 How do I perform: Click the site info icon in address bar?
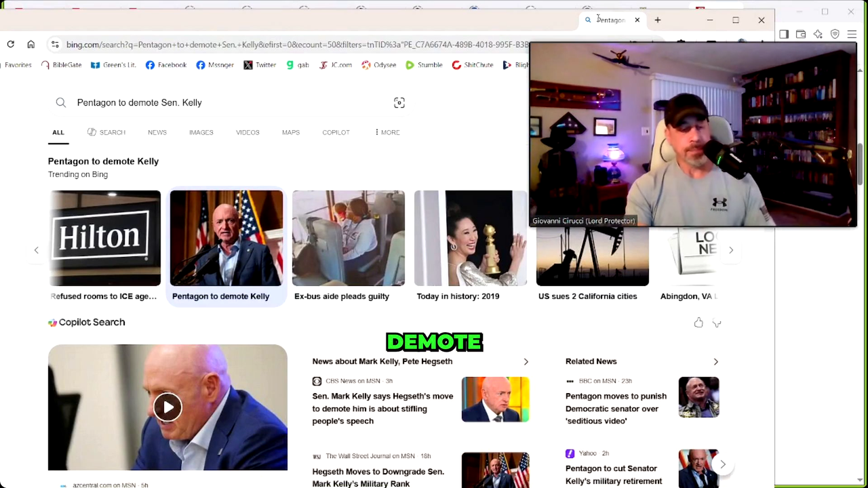pyautogui.click(x=55, y=45)
